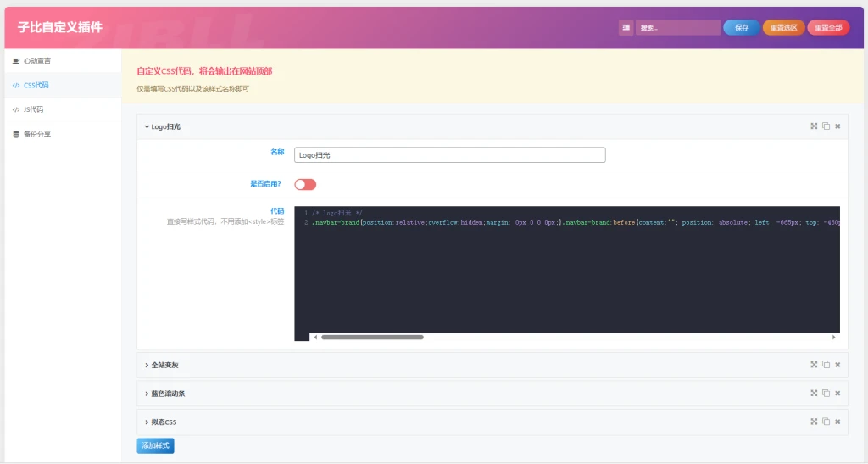The height and width of the screenshot is (464, 868).
Task: Expand the 全站变灰 section
Action: coord(164,365)
